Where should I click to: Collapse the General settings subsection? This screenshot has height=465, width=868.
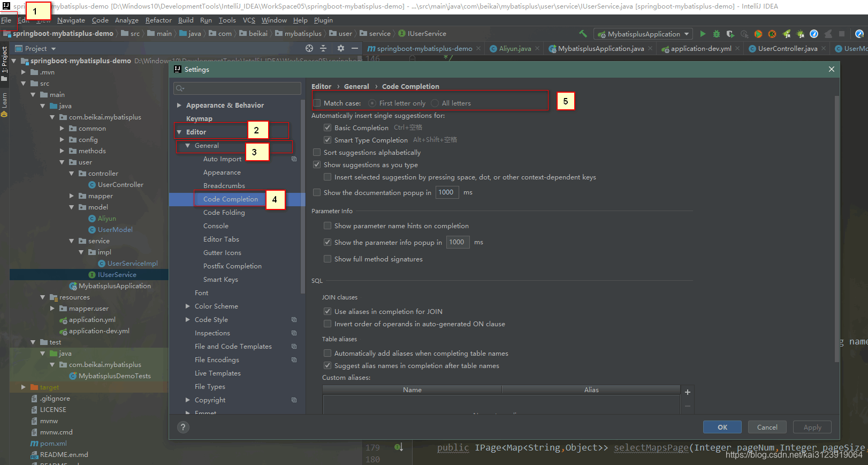tap(188, 146)
